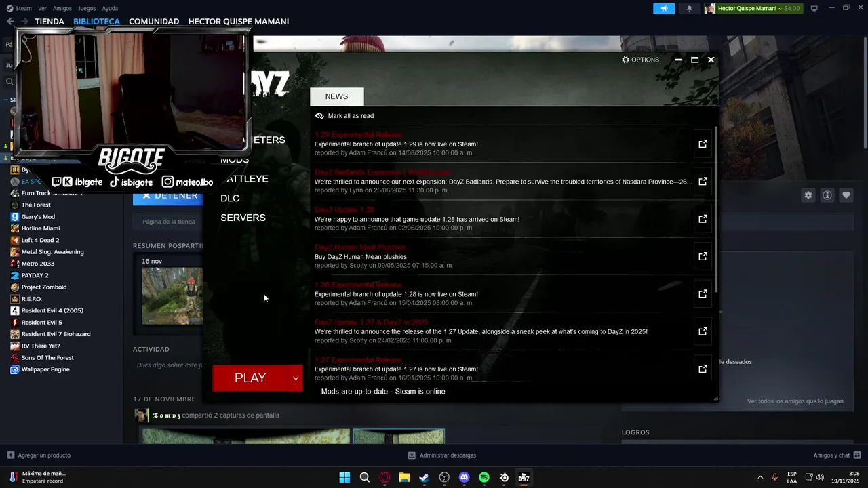Select Metro 2033 in library list

[x=38, y=264]
